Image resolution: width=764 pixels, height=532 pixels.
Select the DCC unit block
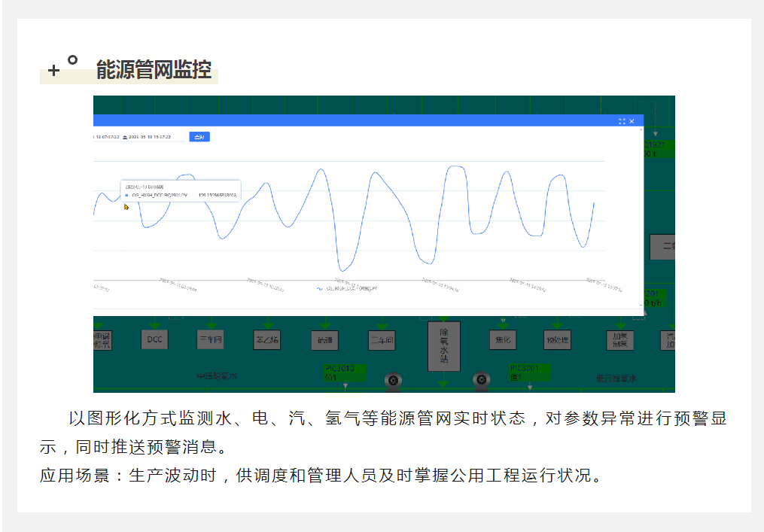(x=154, y=339)
